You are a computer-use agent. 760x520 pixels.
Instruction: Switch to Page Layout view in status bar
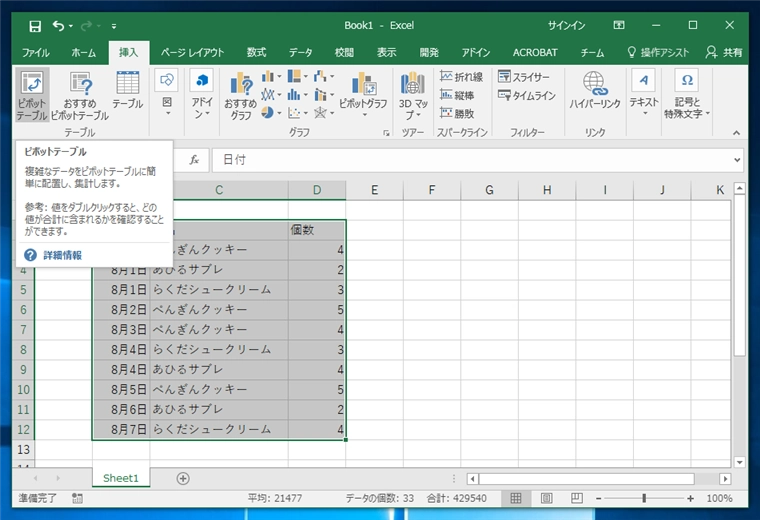click(544, 498)
